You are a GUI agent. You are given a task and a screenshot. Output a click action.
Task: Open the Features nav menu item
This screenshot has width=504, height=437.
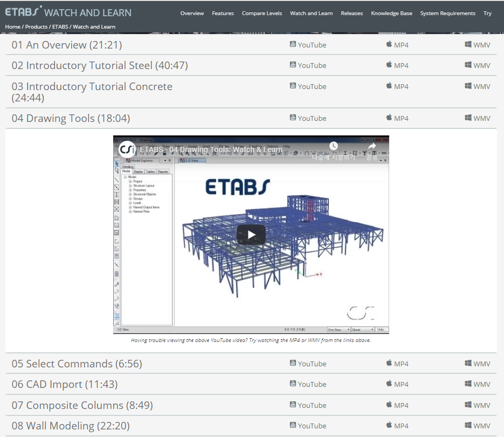pos(223,13)
